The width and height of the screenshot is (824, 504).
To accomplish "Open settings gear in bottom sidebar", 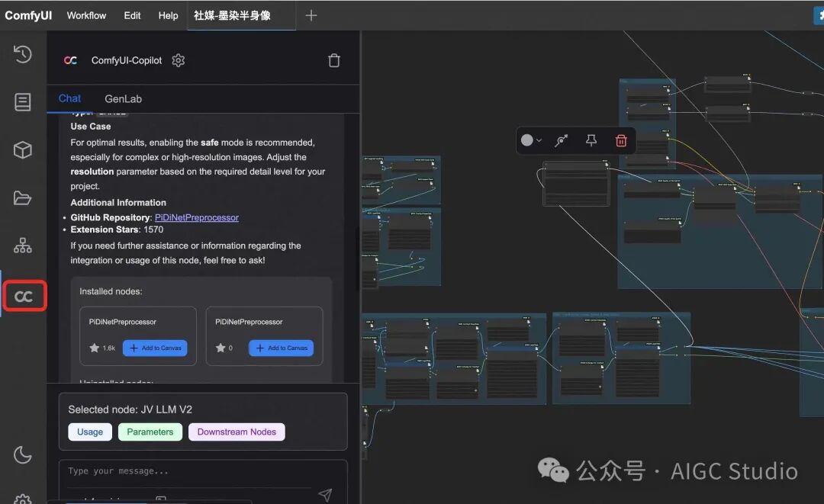I will coord(23,499).
